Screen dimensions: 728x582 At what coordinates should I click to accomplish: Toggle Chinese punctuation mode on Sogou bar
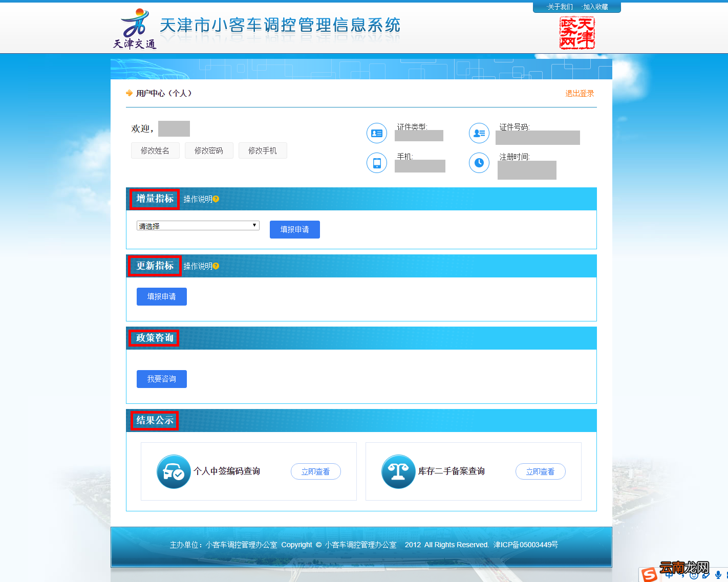(x=682, y=575)
